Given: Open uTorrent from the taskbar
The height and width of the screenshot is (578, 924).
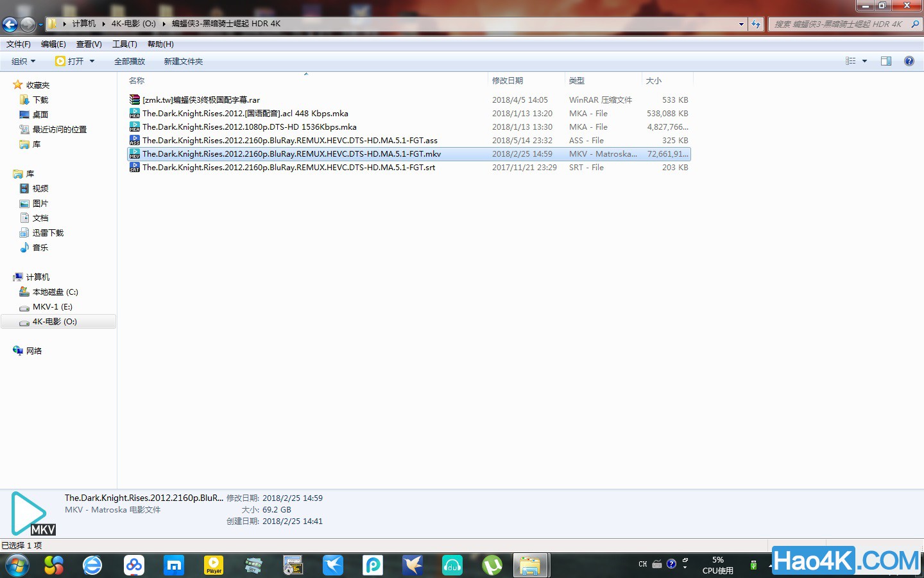Looking at the screenshot, I should pos(492,565).
